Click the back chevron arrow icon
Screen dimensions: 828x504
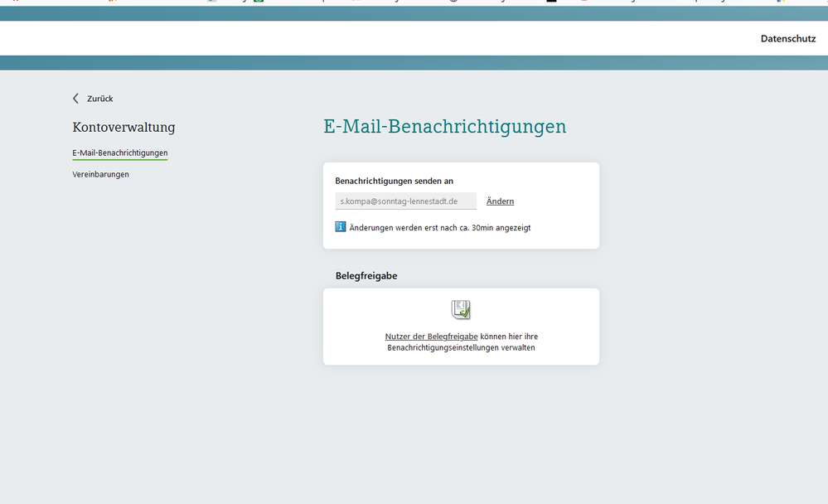coord(76,99)
